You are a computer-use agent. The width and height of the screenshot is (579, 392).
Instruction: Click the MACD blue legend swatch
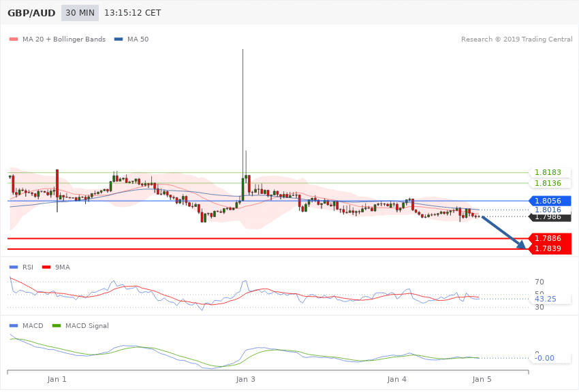[x=14, y=325]
